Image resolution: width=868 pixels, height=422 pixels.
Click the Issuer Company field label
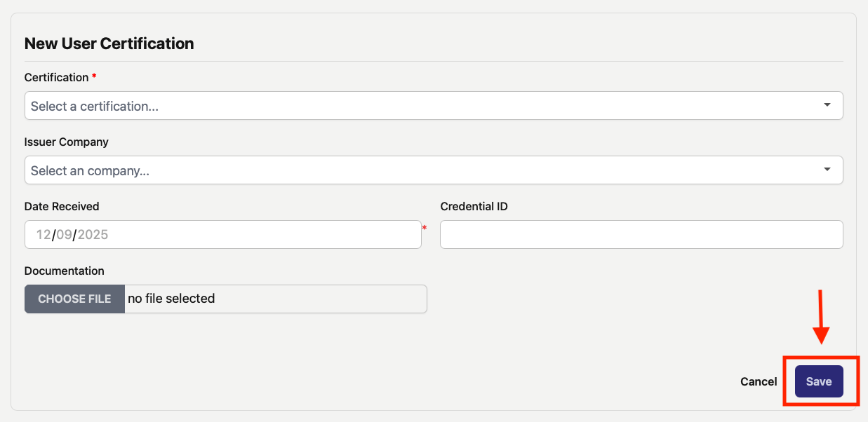click(67, 142)
